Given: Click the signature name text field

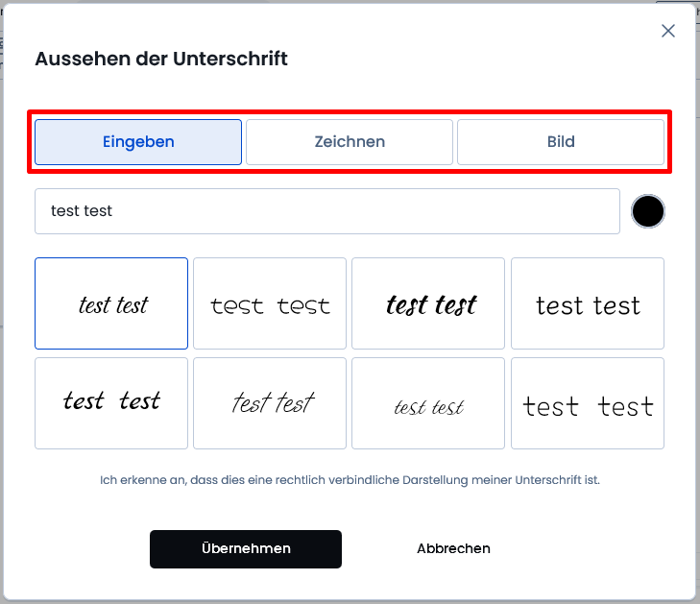Looking at the screenshot, I should point(327,211).
